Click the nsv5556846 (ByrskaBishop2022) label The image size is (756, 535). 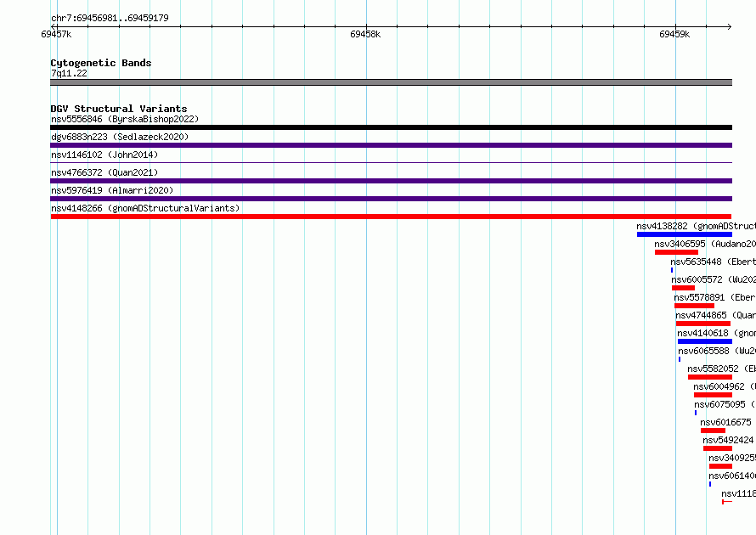[x=125, y=119]
